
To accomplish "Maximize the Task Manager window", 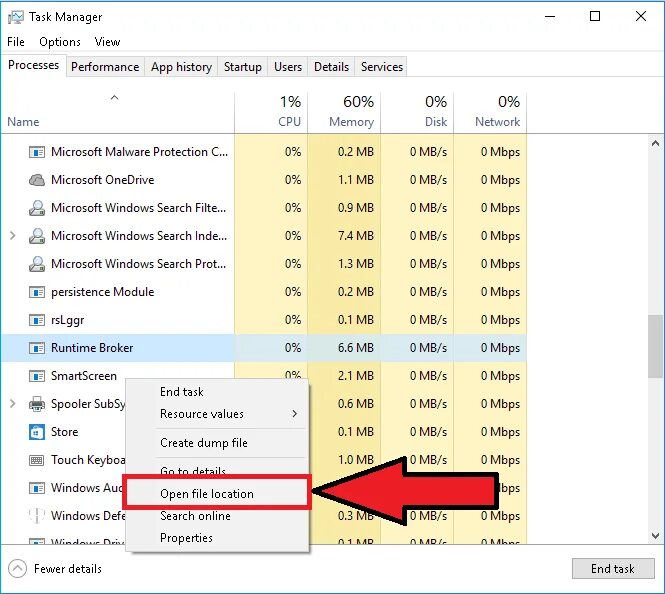I will click(595, 17).
